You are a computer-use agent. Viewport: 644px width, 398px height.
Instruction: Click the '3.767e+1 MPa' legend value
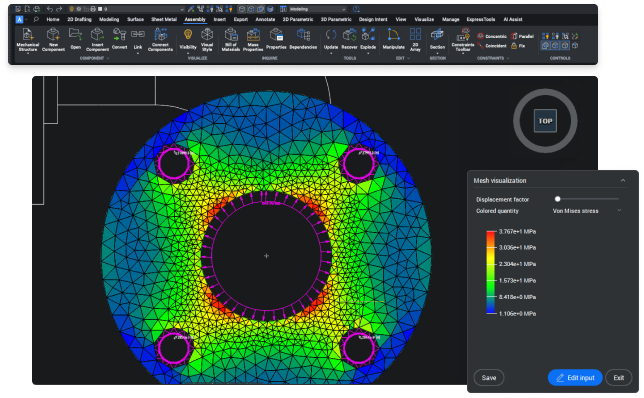[517, 232]
